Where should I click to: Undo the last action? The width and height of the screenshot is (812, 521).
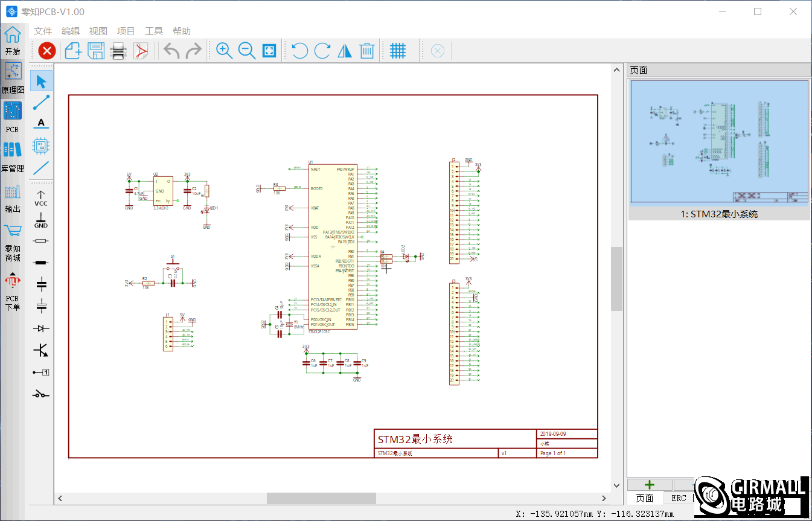pos(171,51)
